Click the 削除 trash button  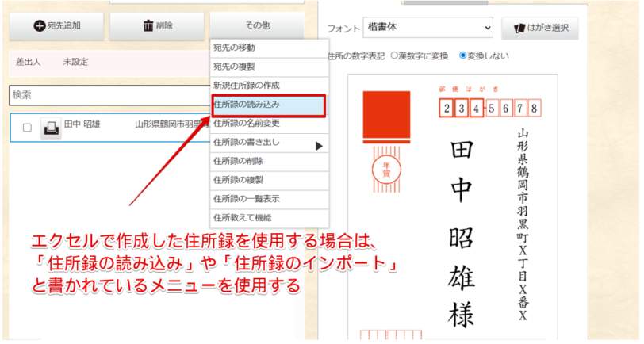(157, 26)
